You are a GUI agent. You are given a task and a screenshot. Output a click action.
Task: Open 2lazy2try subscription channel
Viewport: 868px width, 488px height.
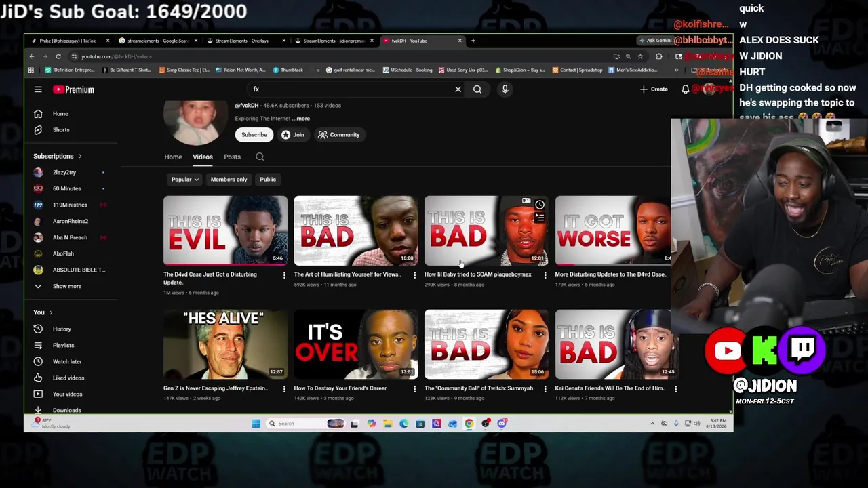pos(64,173)
